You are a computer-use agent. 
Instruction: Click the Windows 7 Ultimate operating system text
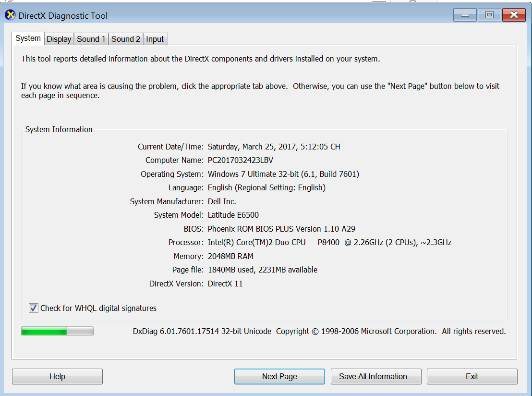click(x=283, y=174)
